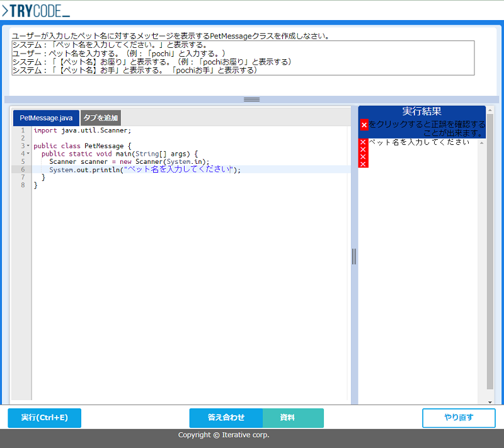Click the 答え合わせ answer check button
This screenshot has width=504, height=448.
tap(226, 418)
